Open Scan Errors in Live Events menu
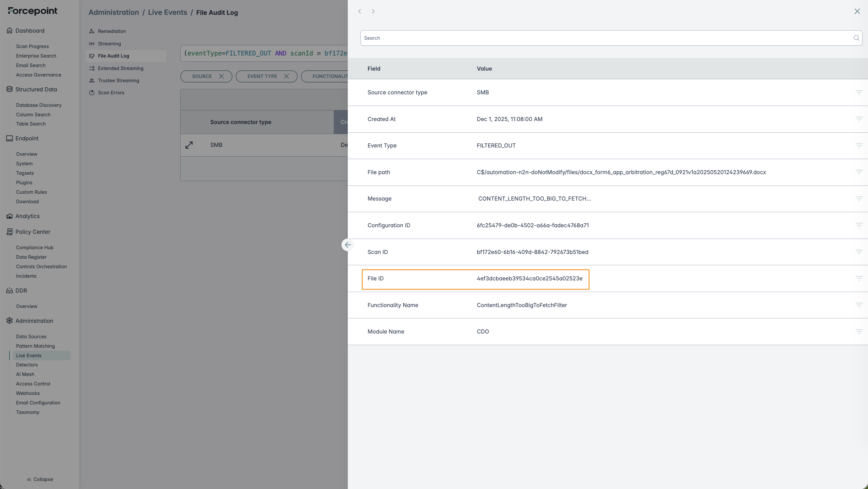The width and height of the screenshot is (868, 489). coord(111,93)
